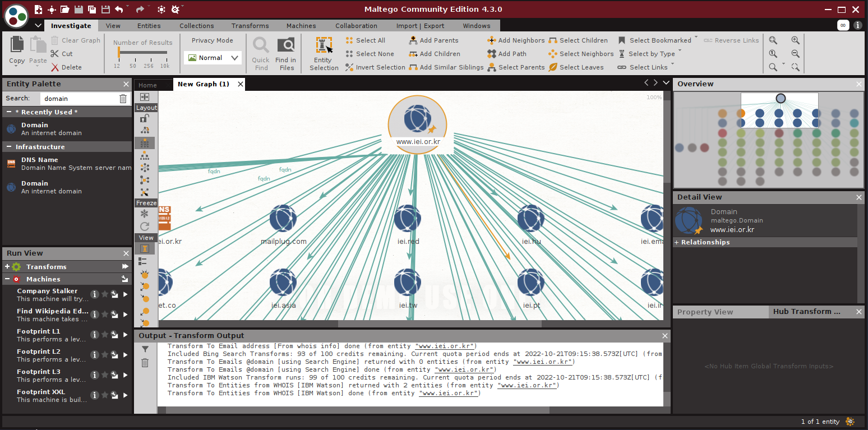Switch to list view icon
The width and height of the screenshot is (868, 430).
[142, 261]
